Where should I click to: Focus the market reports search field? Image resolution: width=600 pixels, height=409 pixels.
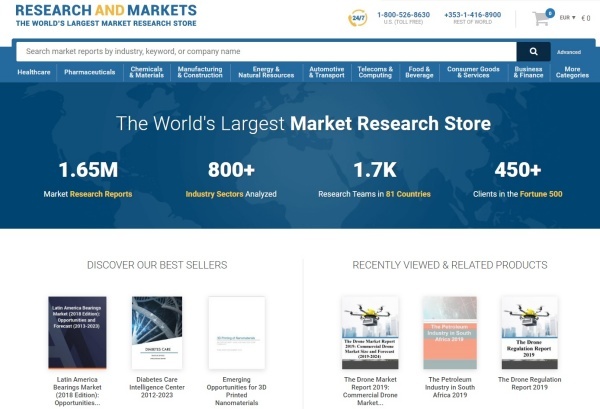click(x=266, y=51)
